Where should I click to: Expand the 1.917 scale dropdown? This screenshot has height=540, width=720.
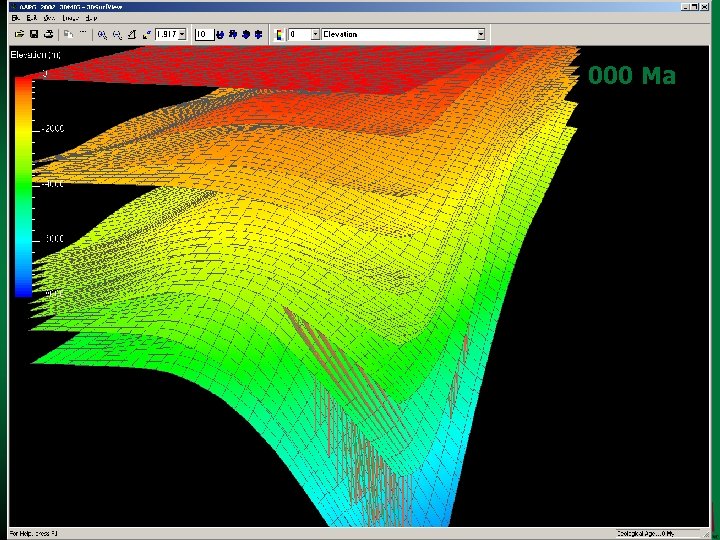point(184,34)
